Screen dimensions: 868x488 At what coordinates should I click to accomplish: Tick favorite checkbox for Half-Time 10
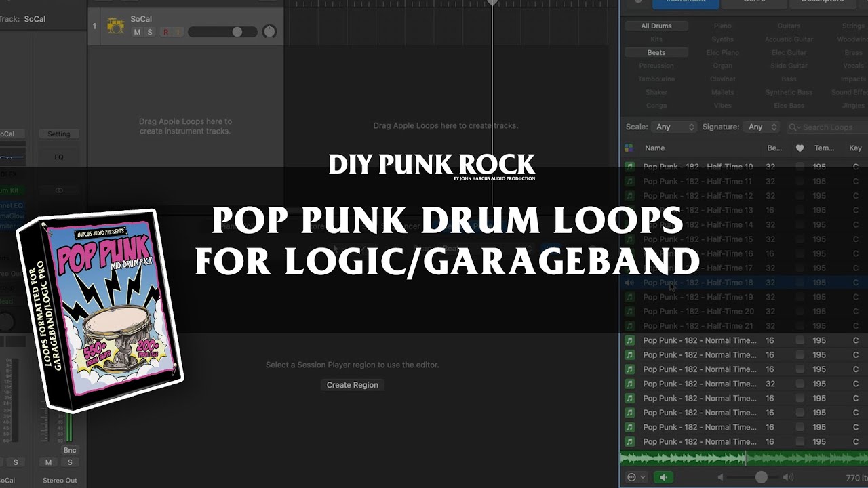(800, 166)
